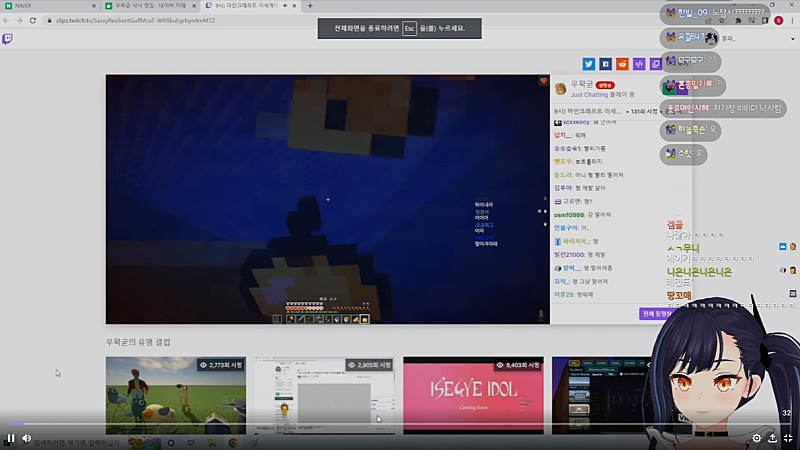Open the clip with 2,773 views
The width and height of the screenshot is (800, 450).
point(162,395)
